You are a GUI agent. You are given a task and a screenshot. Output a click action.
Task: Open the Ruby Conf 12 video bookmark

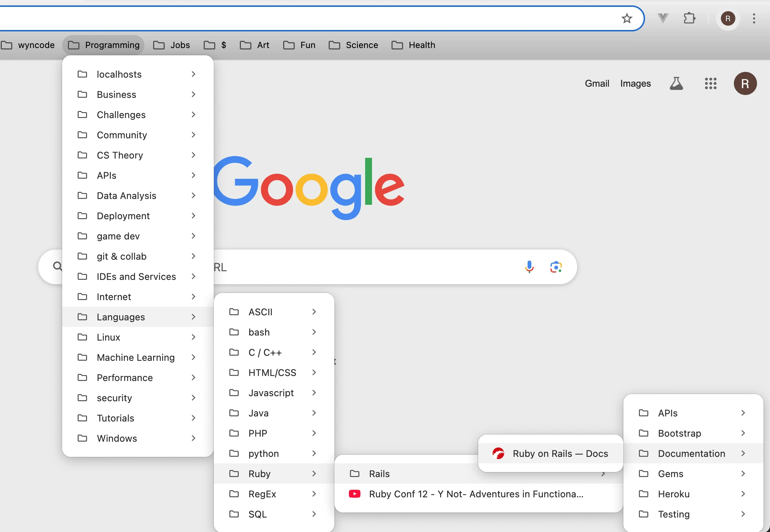tap(476, 494)
